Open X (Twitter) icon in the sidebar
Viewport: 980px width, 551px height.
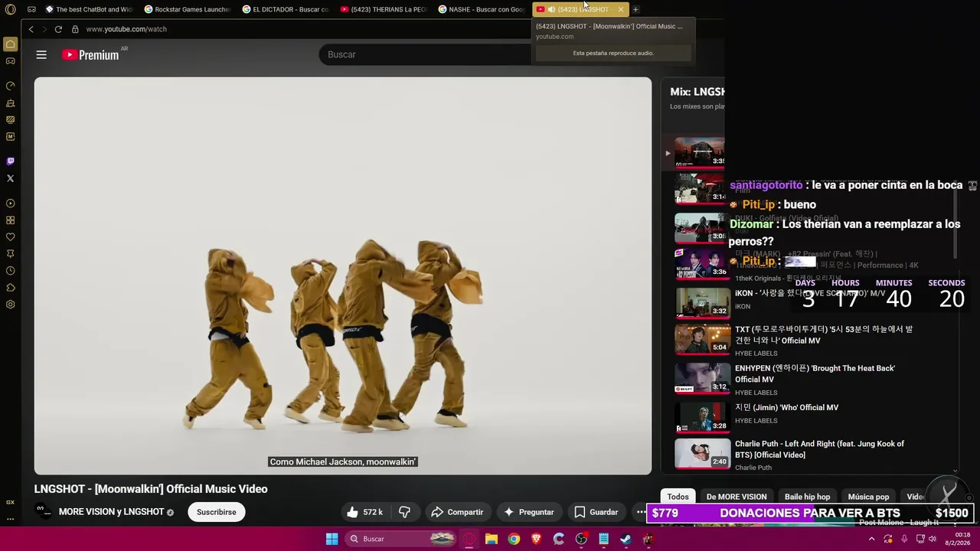10,178
